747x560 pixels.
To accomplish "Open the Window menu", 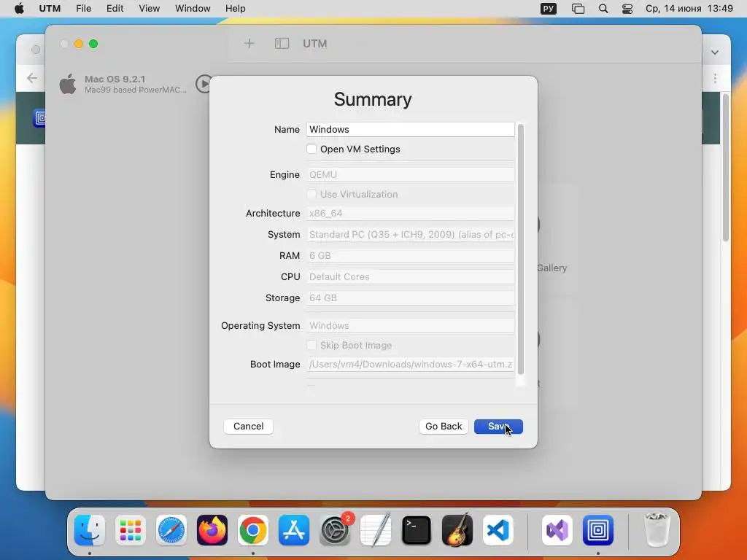I will click(x=193, y=9).
